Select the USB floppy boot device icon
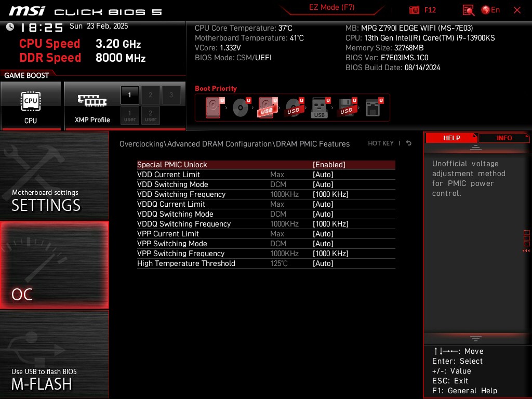Viewport: 532px width, 399px height. tap(347, 108)
